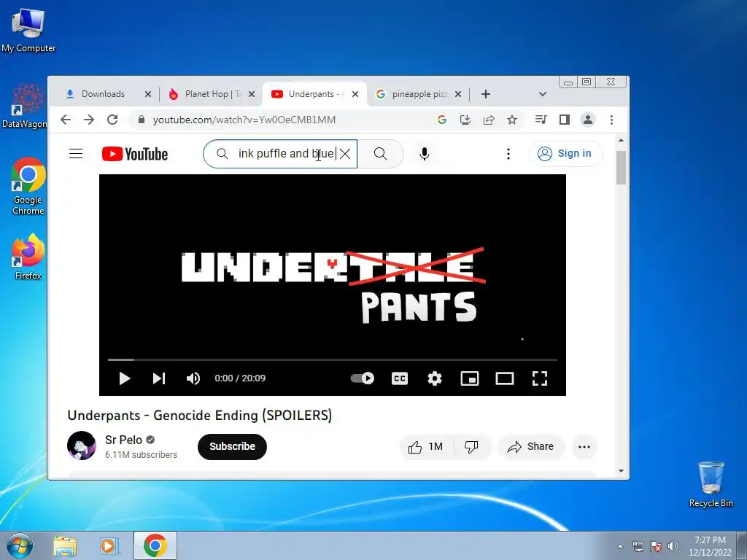This screenshot has width=747, height=560.
Task: Subscribe to Sr Pelo channel
Action: [x=232, y=447]
